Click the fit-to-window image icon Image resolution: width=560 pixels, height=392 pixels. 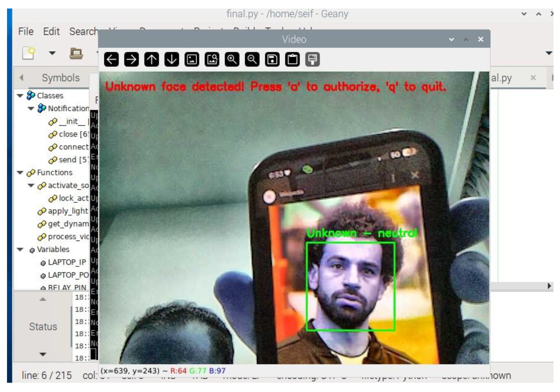tap(212, 60)
